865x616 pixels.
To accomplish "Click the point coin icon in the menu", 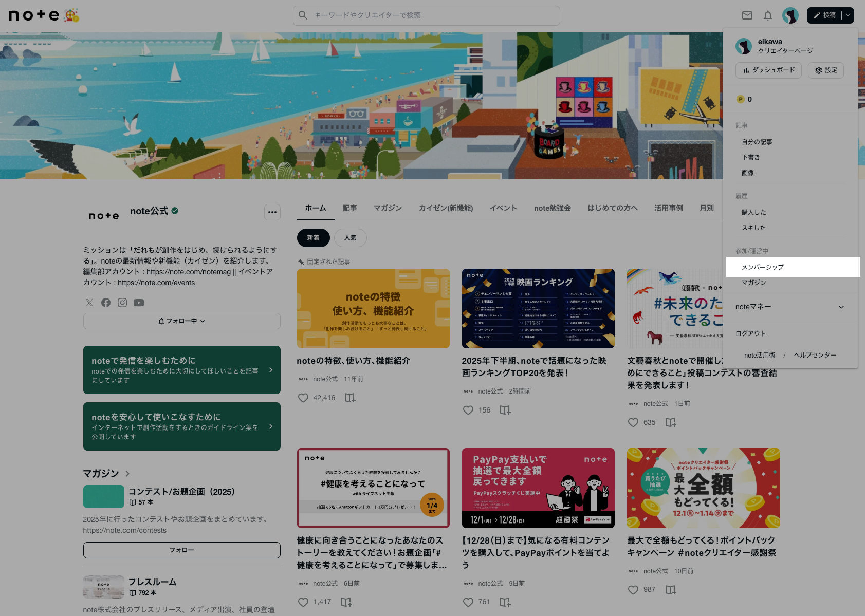I will pyautogui.click(x=741, y=99).
